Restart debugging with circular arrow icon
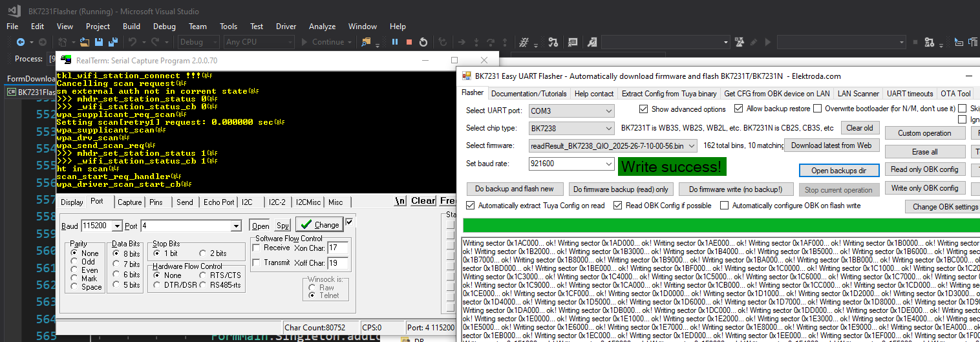Screen dimensions: 980x342 click(423, 42)
